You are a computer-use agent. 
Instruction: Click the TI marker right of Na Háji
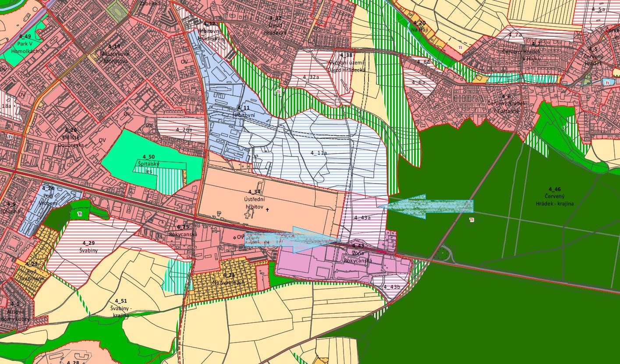tap(460, 47)
